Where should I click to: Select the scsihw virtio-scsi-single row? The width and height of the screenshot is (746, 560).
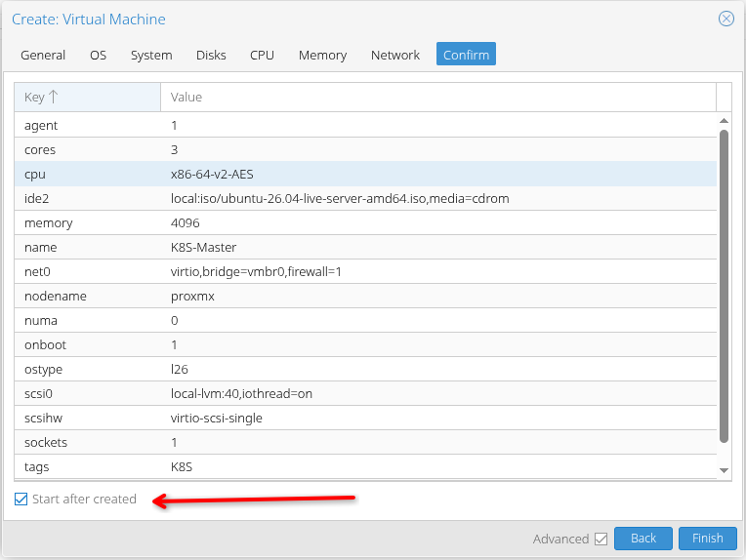pyautogui.click(x=365, y=418)
